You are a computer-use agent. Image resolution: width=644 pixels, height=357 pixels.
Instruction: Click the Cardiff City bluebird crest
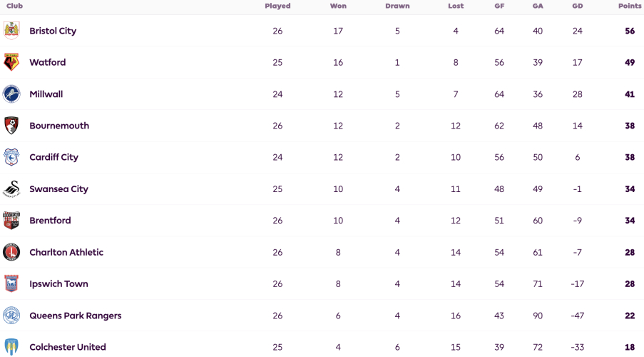click(11, 157)
